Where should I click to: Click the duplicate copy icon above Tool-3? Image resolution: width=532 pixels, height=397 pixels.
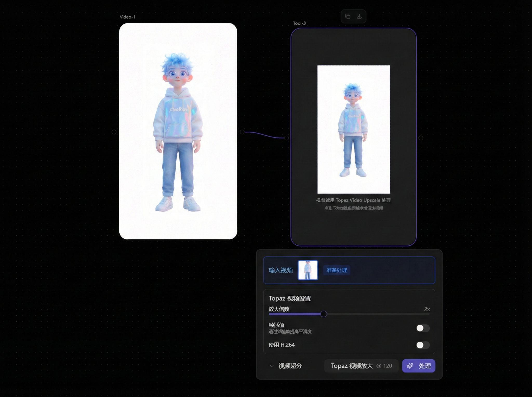pyautogui.click(x=348, y=16)
